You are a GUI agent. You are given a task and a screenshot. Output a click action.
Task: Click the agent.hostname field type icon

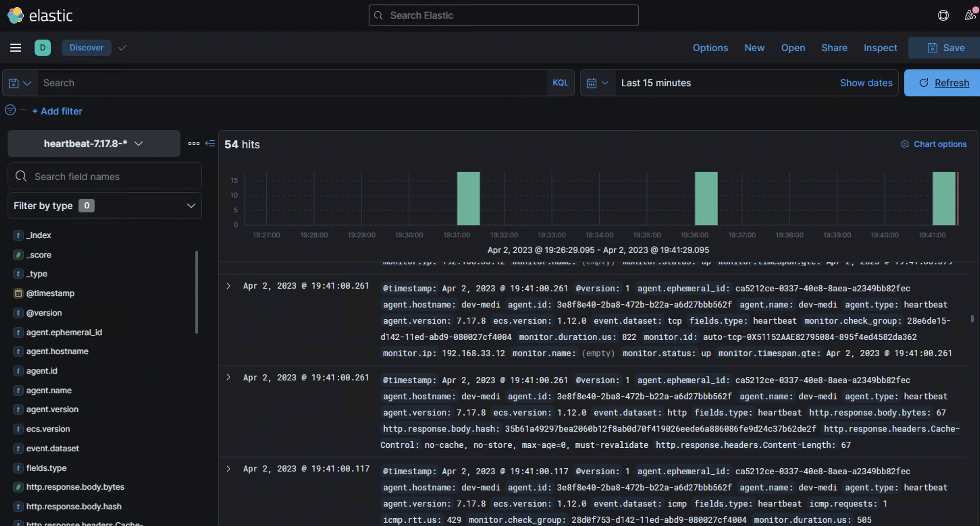click(18, 351)
